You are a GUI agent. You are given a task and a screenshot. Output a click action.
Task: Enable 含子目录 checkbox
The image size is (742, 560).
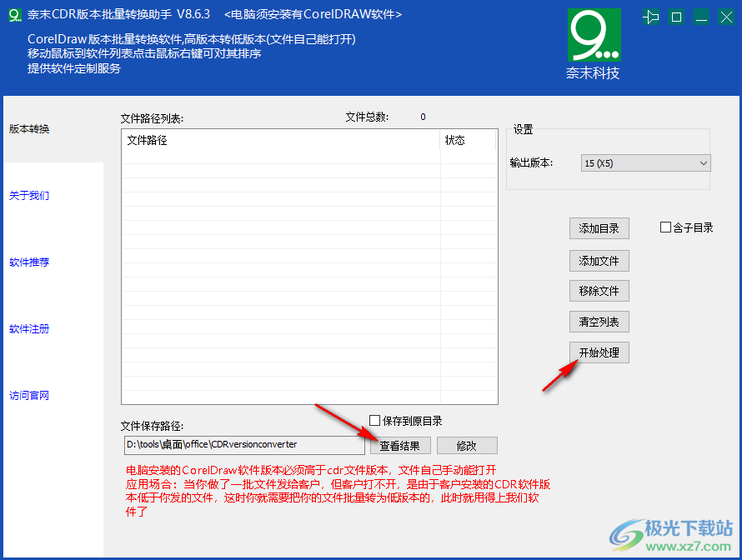pyautogui.click(x=664, y=226)
